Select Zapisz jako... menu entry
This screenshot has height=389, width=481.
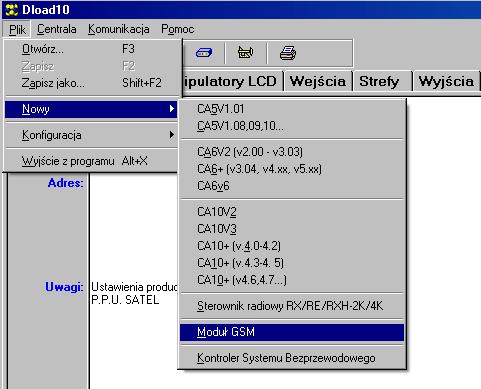click(91, 83)
